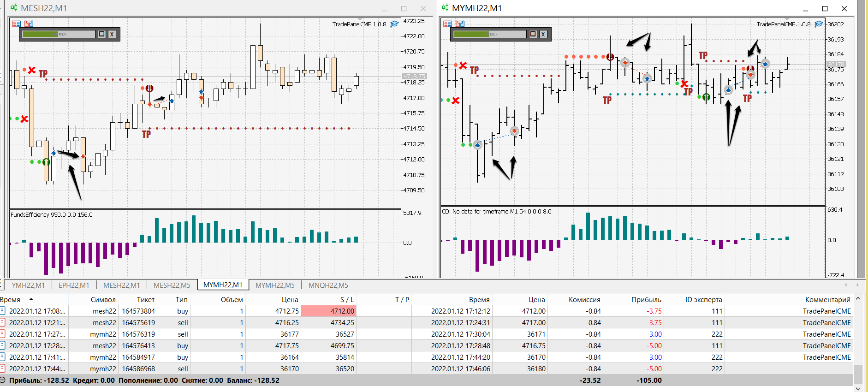This screenshot has height=392, width=868.
Task: Click the history table vertical scrollbar thumb
Action: tap(858, 374)
